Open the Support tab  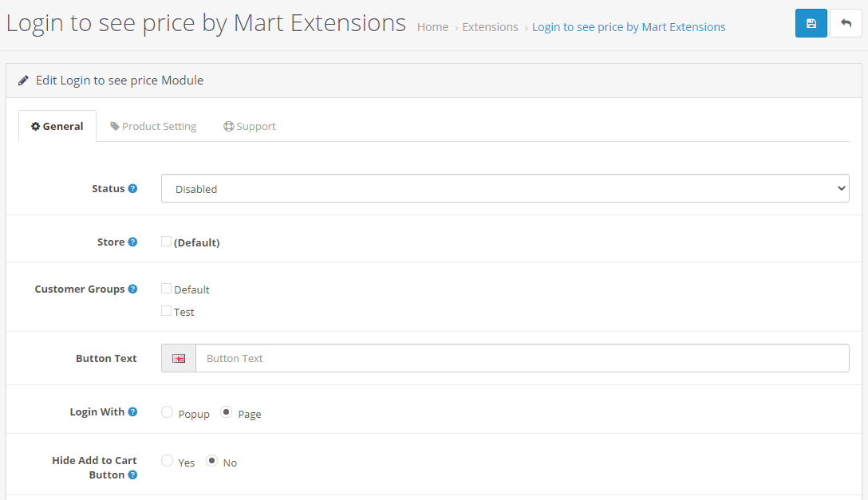[249, 125]
